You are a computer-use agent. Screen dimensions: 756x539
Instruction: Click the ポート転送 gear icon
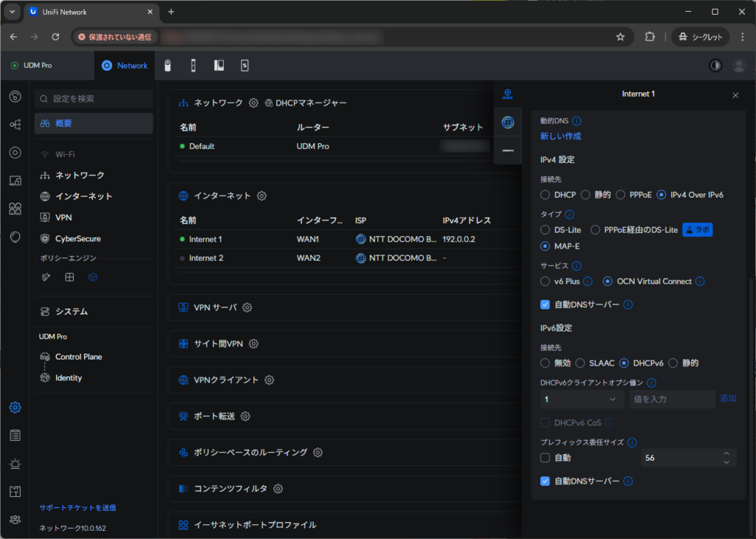245,416
